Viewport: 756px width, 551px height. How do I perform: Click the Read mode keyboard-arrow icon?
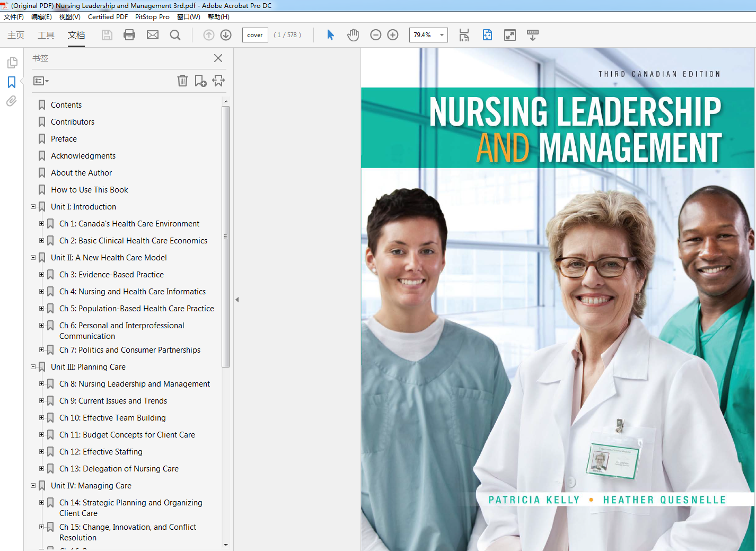[x=533, y=35]
